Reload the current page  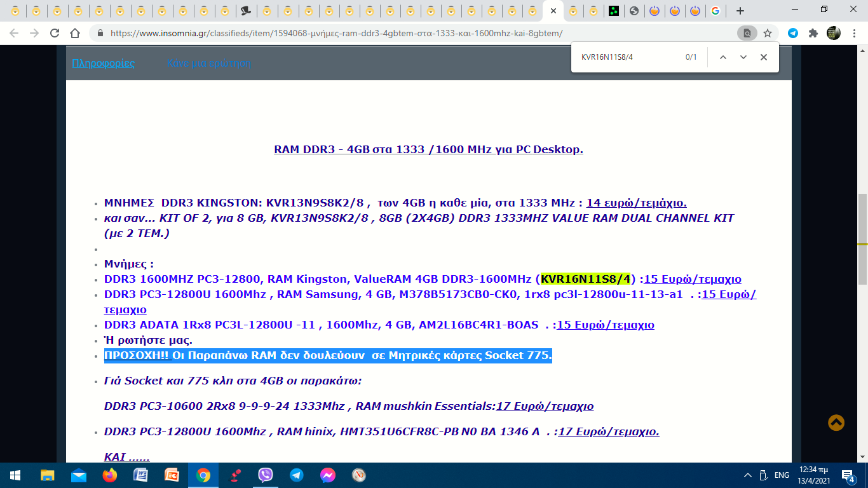point(55,33)
